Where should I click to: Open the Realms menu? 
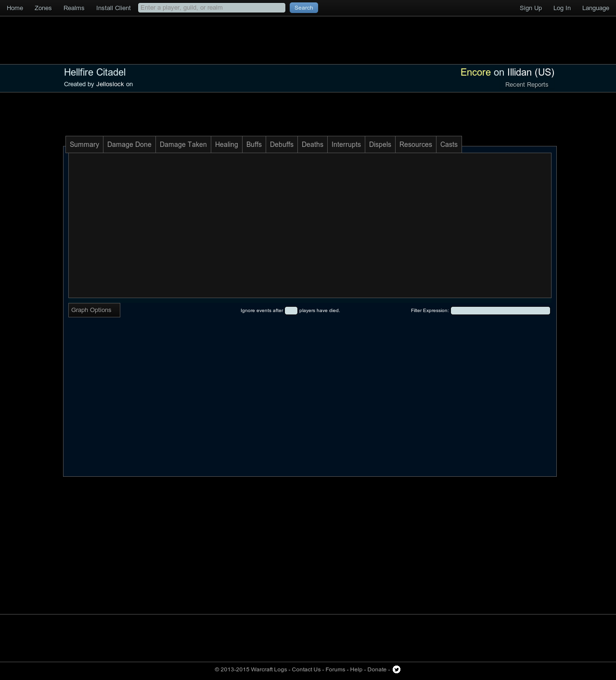pos(74,8)
